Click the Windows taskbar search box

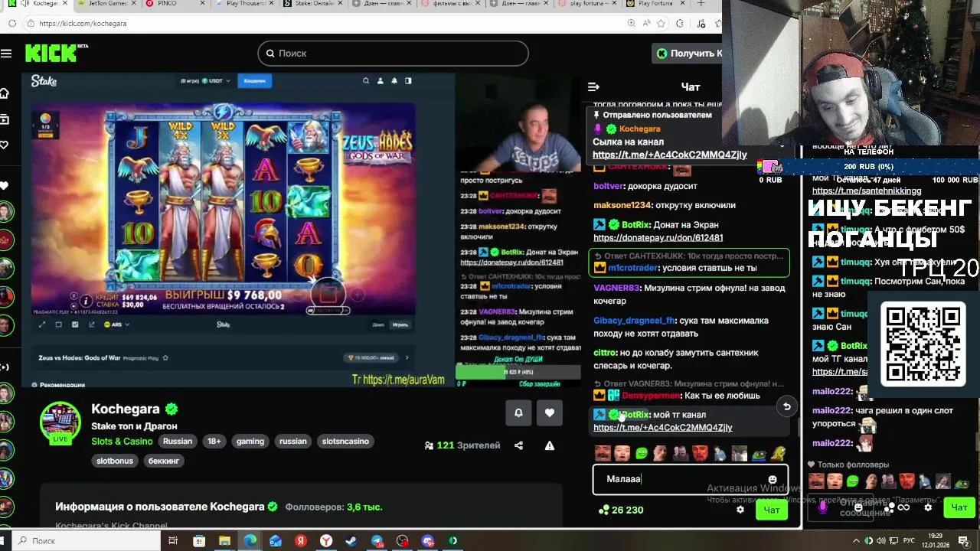(x=84, y=540)
